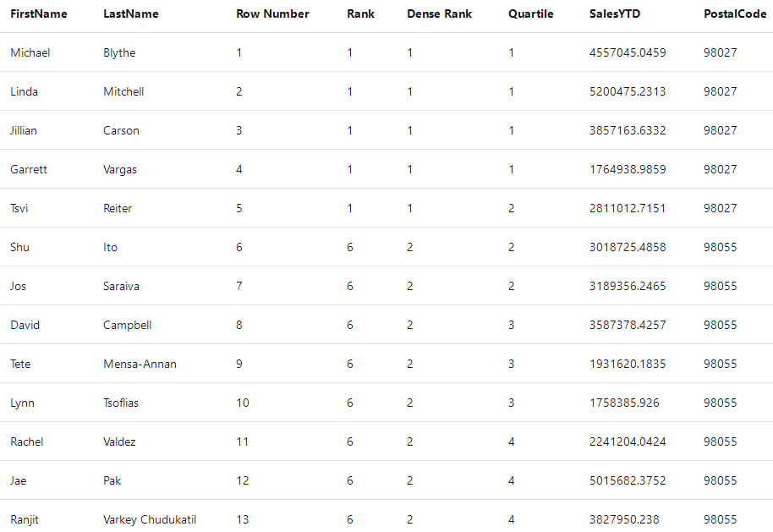Select the first name Linda
The image size is (773, 532).
[25, 91]
